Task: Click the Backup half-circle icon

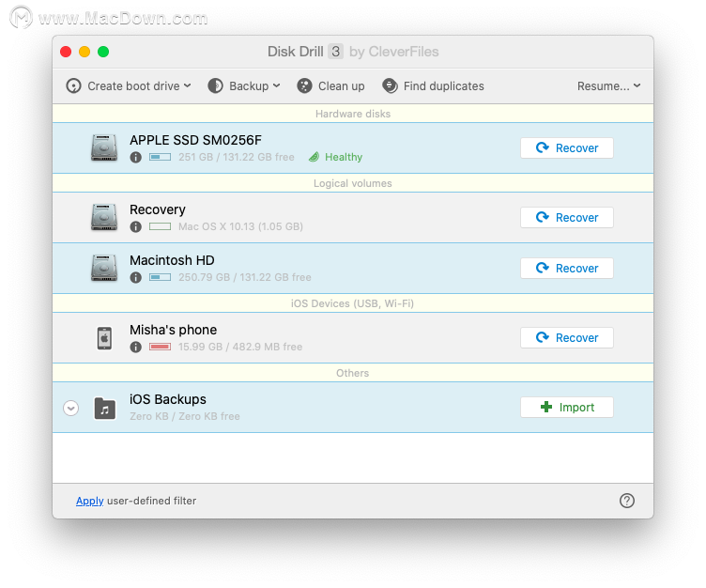Action: pos(215,85)
